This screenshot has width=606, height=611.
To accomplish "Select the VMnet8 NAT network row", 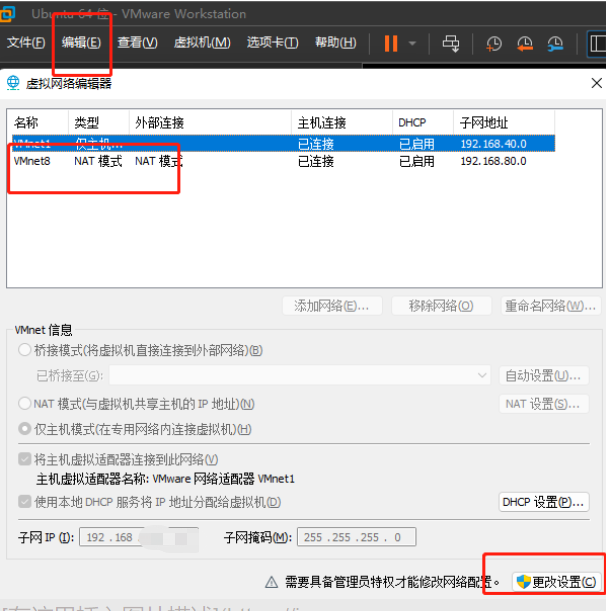I will tap(283, 161).
